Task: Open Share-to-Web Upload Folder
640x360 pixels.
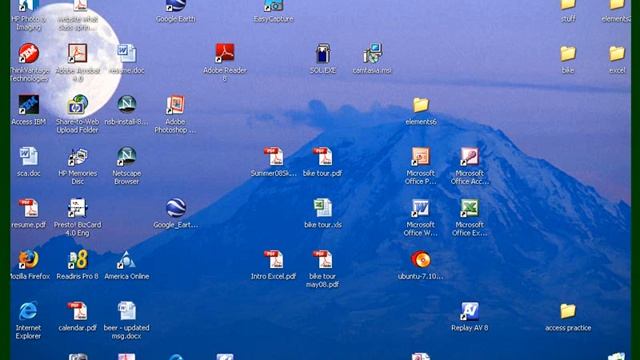Action: point(78,104)
